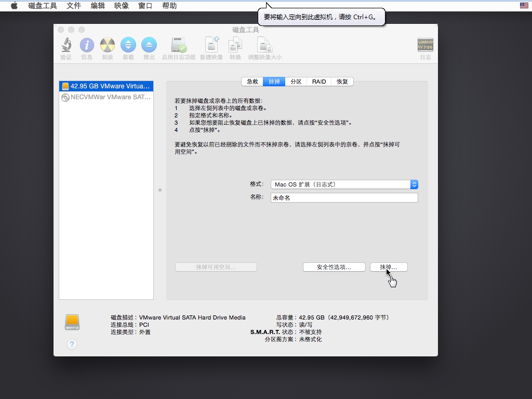Switch to the Erase (抹掉) tab
The height and width of the screenshot is (399, 532).
pyautogui.click(x=274, y=82)
